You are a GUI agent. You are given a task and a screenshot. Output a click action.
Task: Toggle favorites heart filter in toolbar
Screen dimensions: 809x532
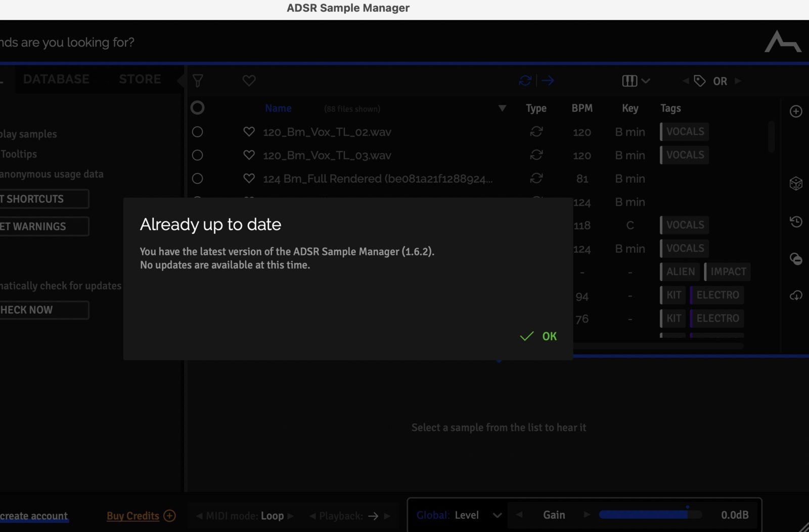point(249,80)
